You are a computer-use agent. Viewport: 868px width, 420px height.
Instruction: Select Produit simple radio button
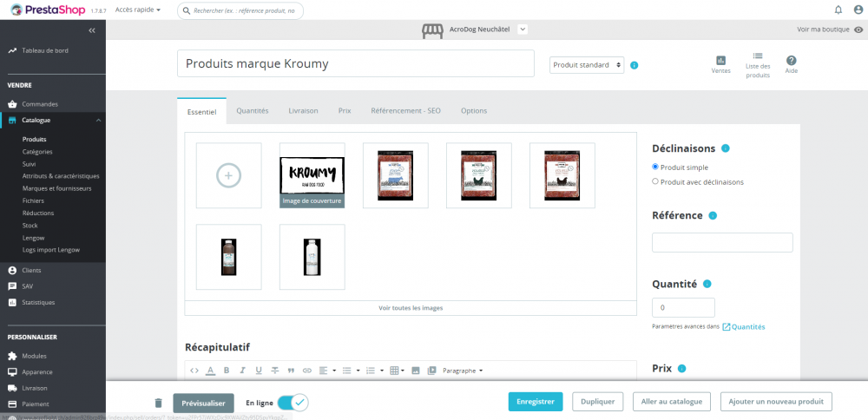point(655,167)
